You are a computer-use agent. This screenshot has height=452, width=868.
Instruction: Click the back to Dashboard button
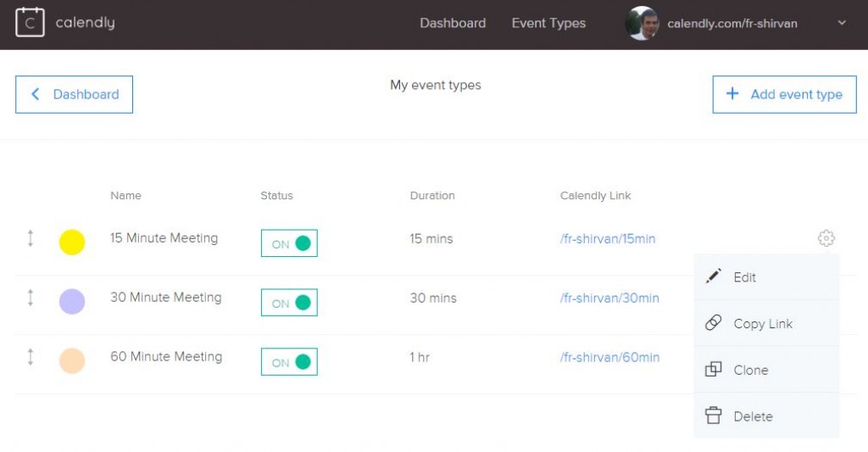click(x=75, y=94)
